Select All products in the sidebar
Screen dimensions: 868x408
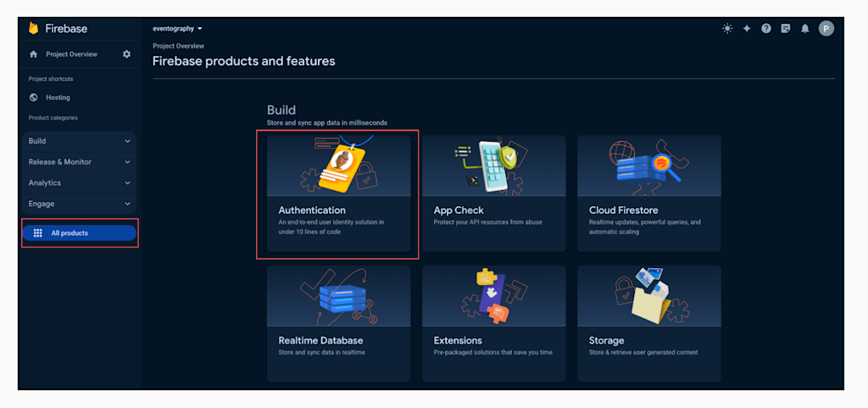click(79, 233)
